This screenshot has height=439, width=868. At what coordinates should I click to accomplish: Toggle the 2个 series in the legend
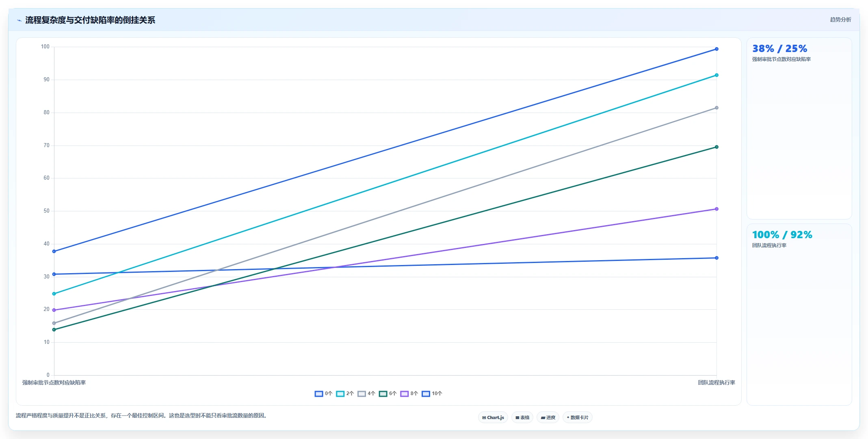tap(345, 393)
